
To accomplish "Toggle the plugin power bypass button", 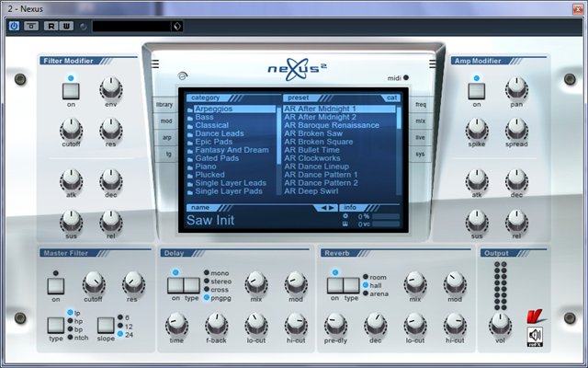I will tap(15, 26).
